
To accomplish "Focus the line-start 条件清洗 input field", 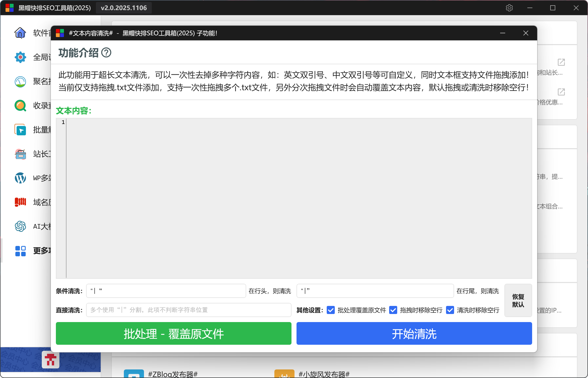I will [x=166, y=291].
